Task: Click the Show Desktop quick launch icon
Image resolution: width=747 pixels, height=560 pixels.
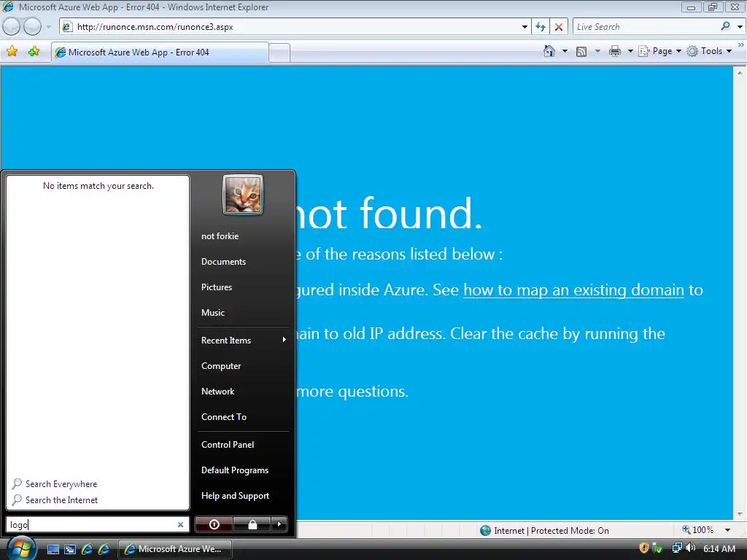Action: click(x=53, y=549)
